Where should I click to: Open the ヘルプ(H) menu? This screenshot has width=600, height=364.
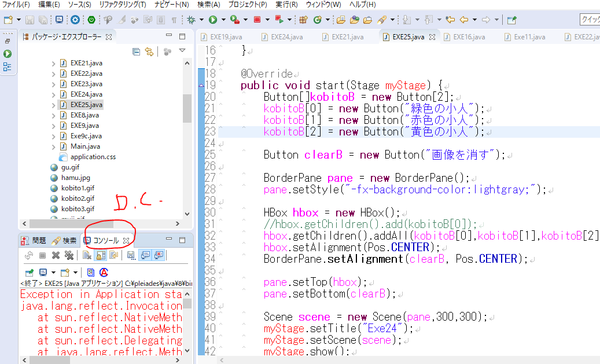pos(363,5)
